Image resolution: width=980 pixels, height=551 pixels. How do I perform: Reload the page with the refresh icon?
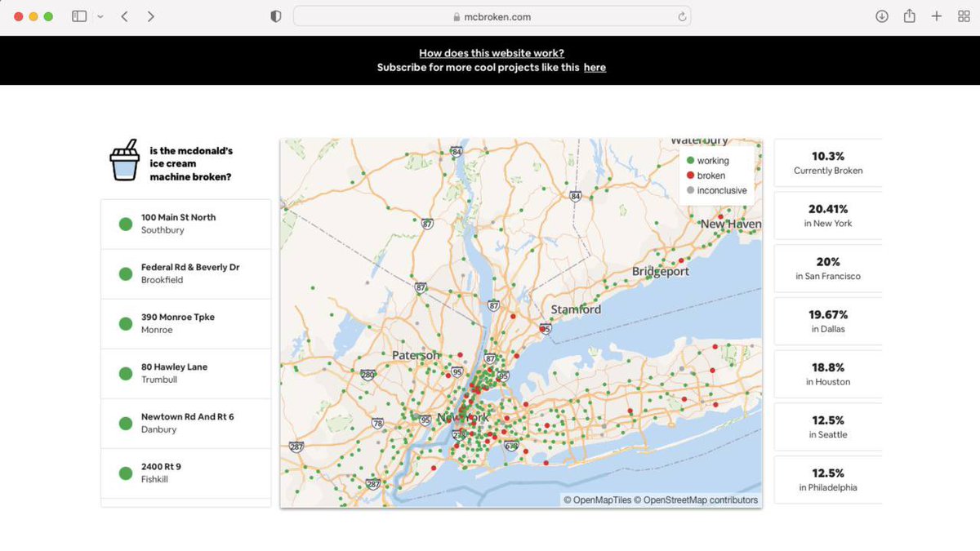[682, 16]
